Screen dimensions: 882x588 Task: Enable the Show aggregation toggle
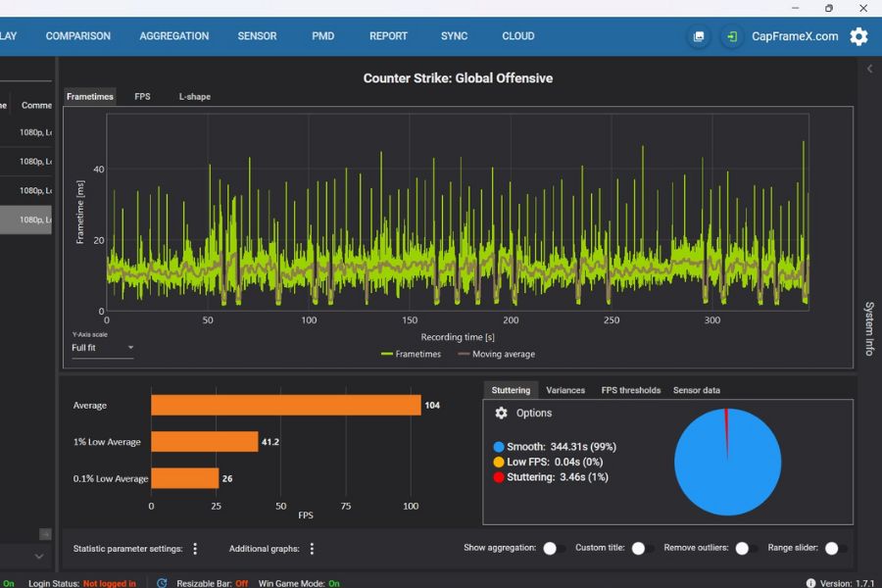554,549
